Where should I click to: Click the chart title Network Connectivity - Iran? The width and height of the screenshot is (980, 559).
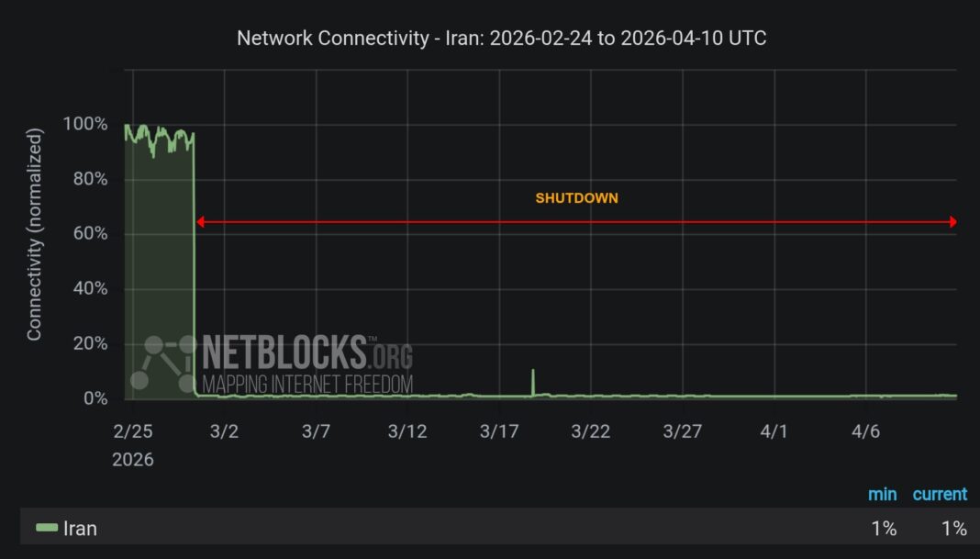coord(502,38)
